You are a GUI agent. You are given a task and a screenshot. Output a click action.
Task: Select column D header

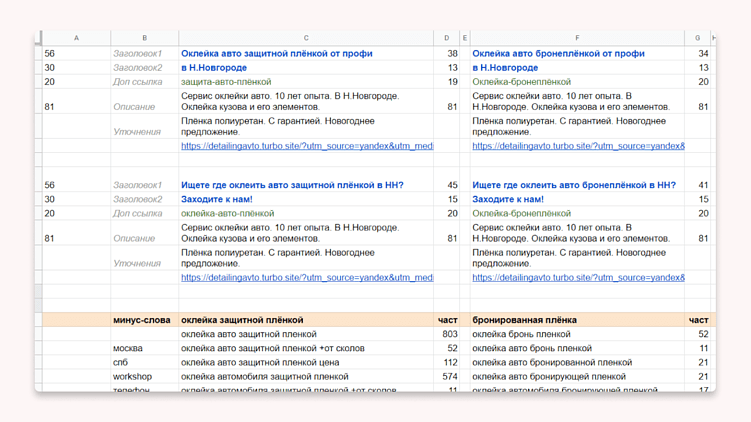447,38
